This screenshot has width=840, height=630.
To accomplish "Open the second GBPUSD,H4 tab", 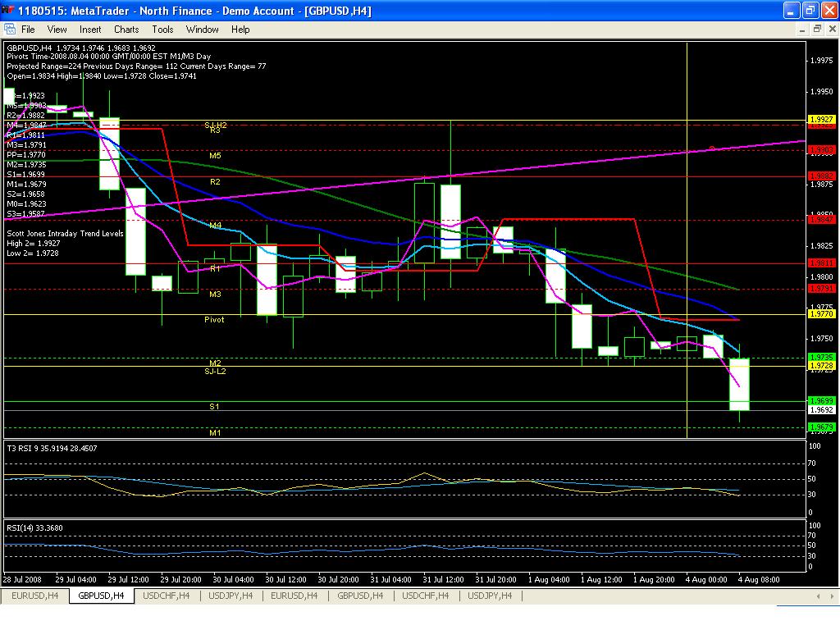I will 360,596.
